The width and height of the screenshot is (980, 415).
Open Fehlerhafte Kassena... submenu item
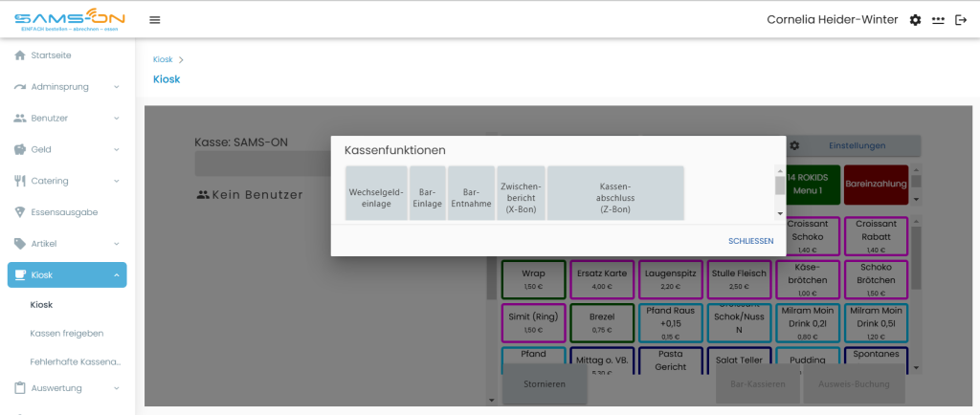[x=76, y=361]
